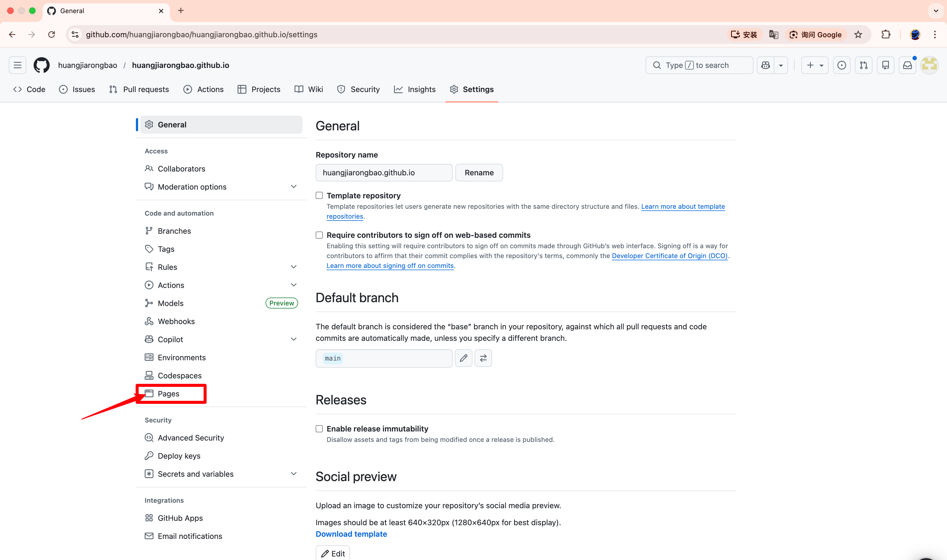
Task: Bookmark this page with the star icon
Action: coord(858,35)
